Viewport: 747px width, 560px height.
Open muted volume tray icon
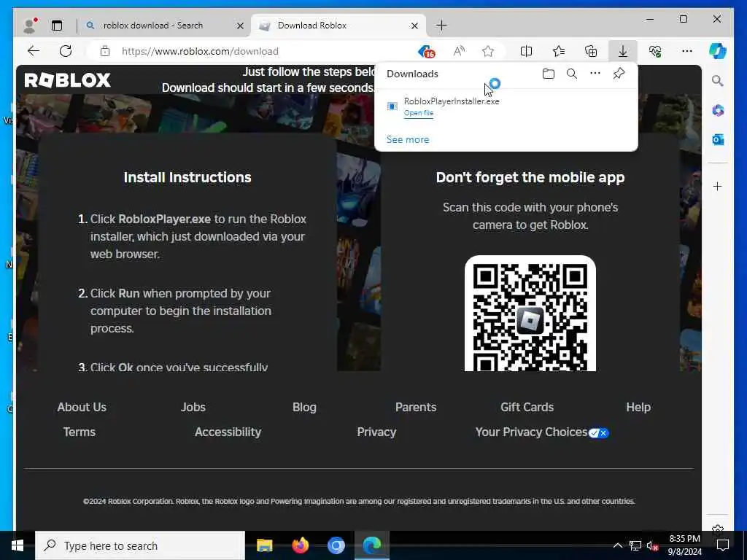point(652,546)
